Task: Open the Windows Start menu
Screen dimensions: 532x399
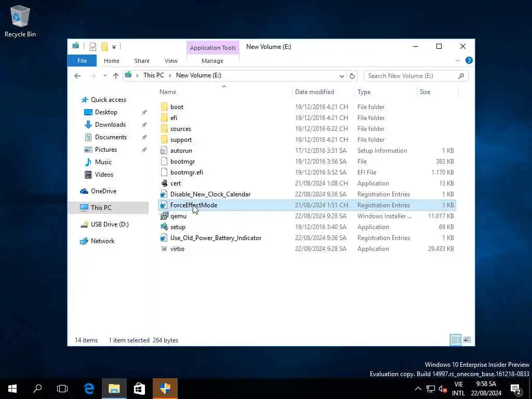Action: click(x=12, y=389)
